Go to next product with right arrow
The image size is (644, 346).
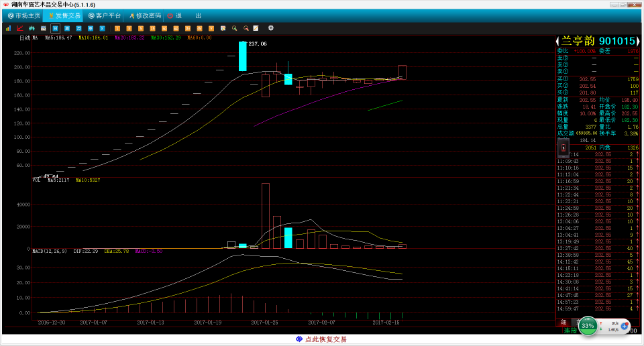click(637, 41)
